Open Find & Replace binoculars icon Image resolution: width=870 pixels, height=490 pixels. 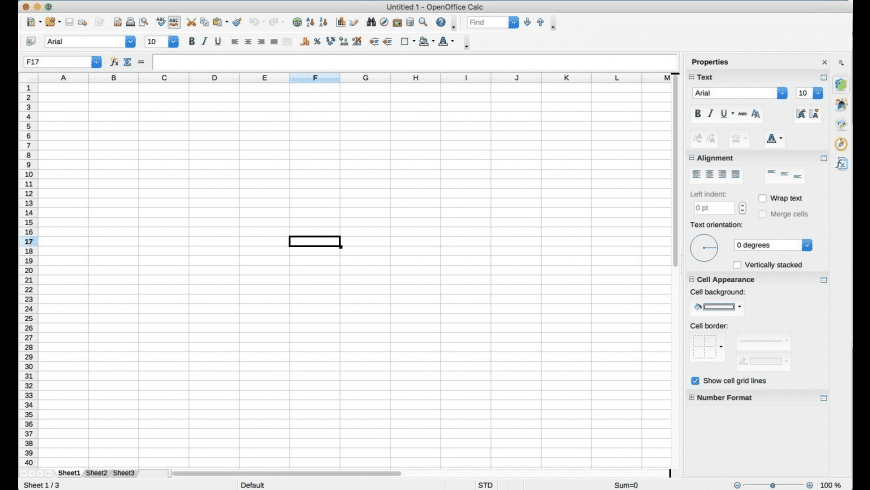[x=371, y=22]
